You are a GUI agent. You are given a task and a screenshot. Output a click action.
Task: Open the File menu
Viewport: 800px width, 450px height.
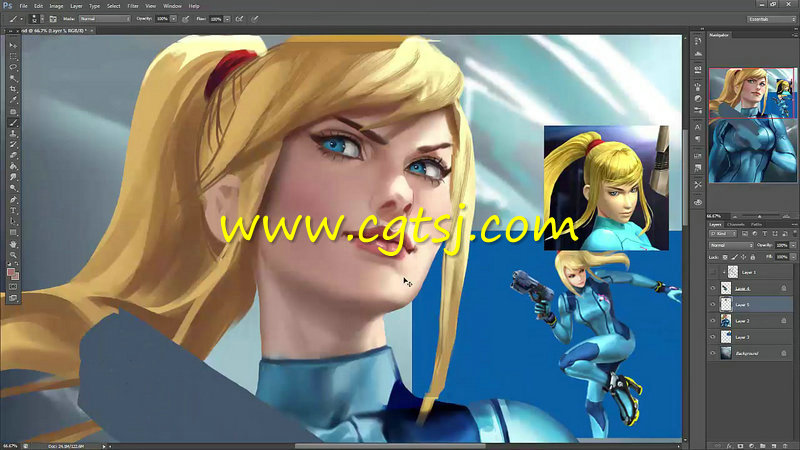[23, 6]
